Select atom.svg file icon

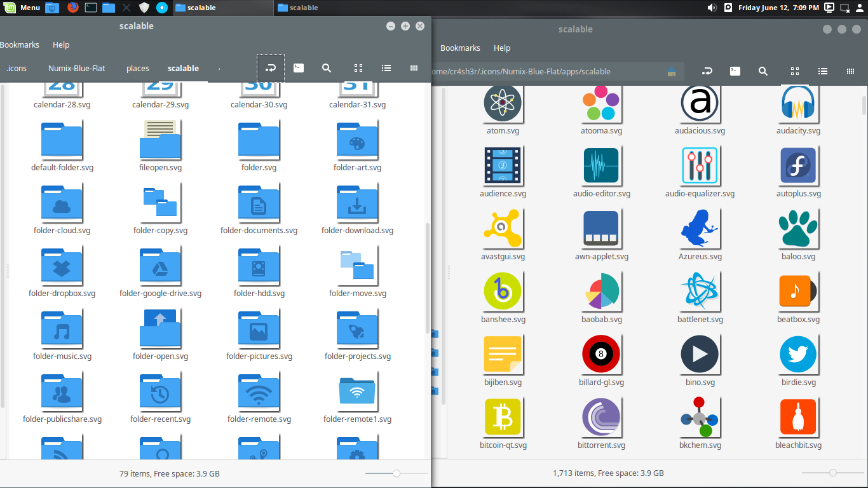point(503,104)
